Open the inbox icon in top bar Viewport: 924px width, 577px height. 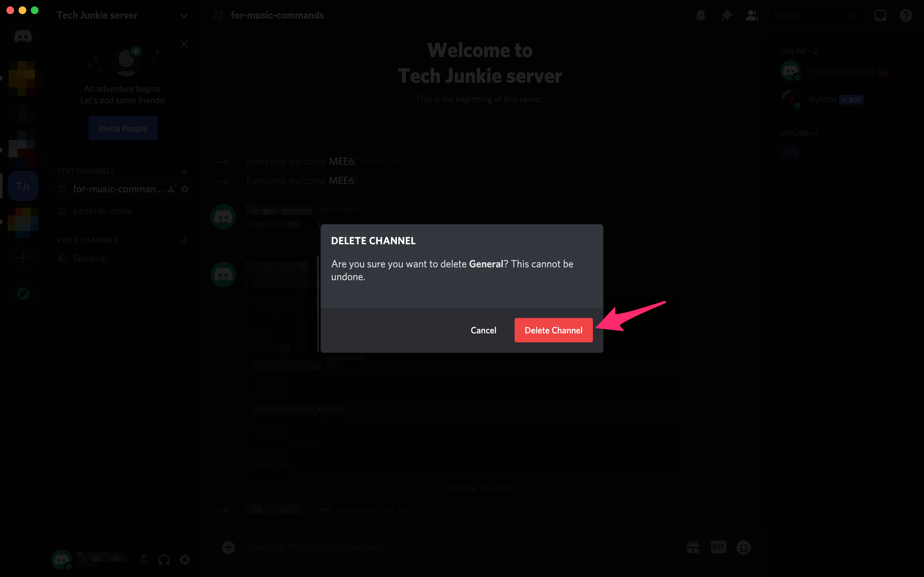[x=880, y=15]
